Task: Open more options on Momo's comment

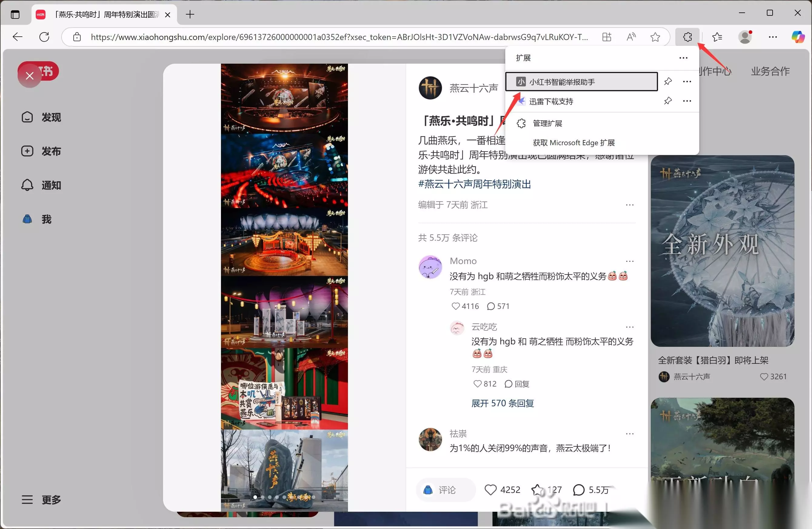Action: (x=630, y=261)
